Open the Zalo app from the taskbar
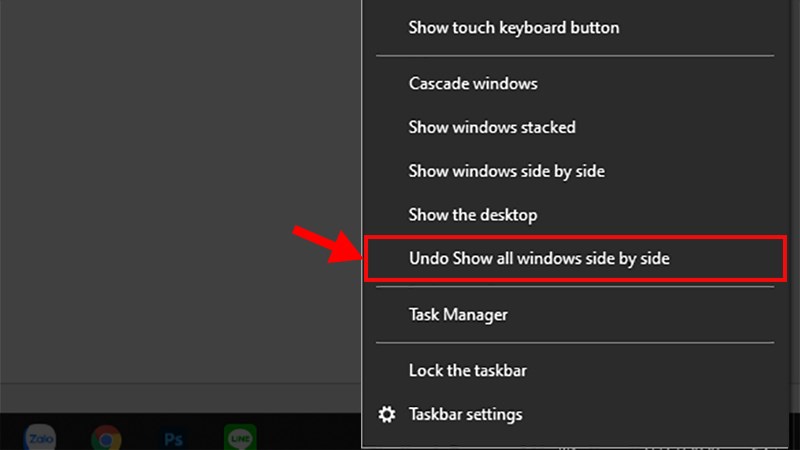The image size is (800, 450). (x=40, y=437)
